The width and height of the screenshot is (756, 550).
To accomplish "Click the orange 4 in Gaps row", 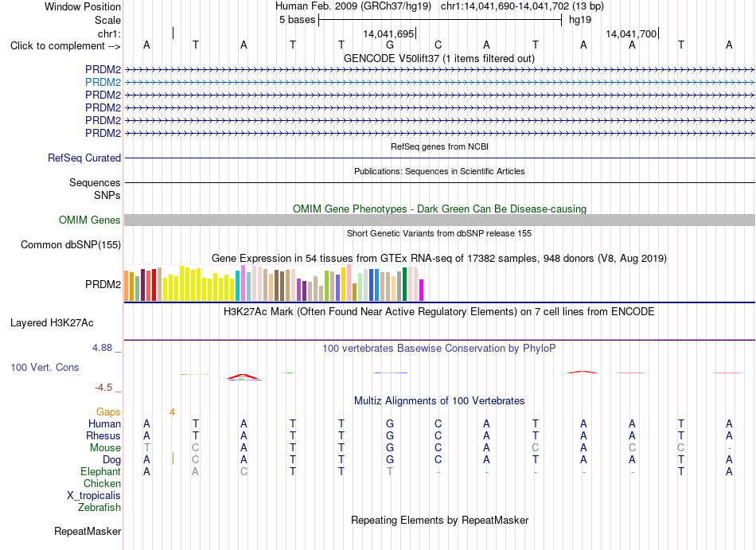I will (172, 412).
